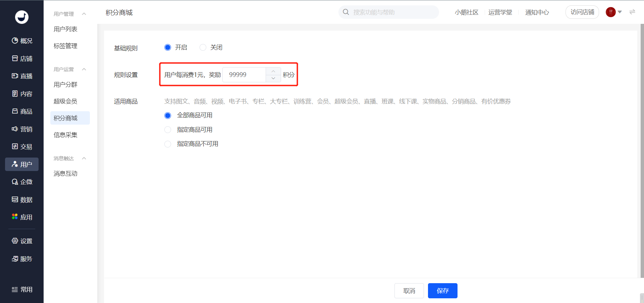Click the 保存 save button
Screen dimensions: 644x303
(443, 291)
